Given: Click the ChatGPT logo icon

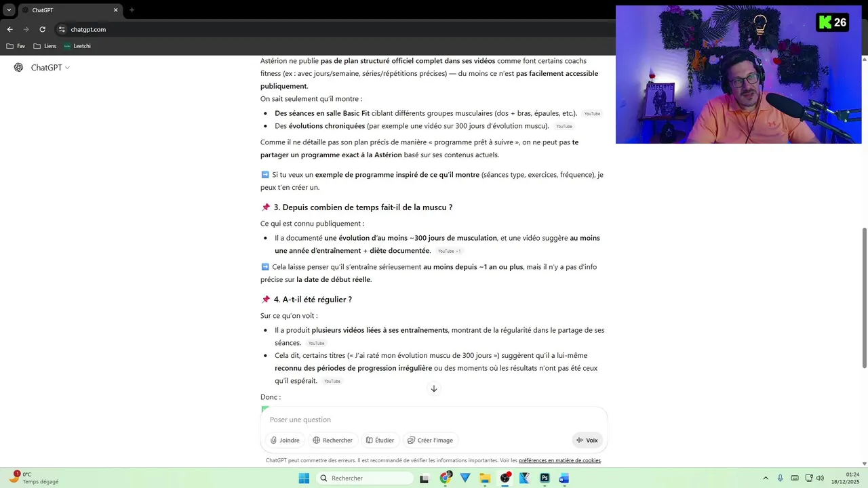Looking at the screenshot, I should [18, 68].
